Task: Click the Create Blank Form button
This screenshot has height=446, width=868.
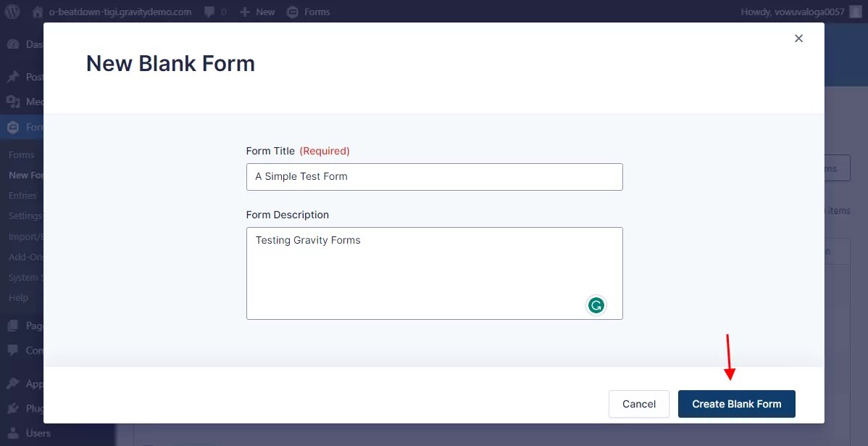Action: click(736, 404)
